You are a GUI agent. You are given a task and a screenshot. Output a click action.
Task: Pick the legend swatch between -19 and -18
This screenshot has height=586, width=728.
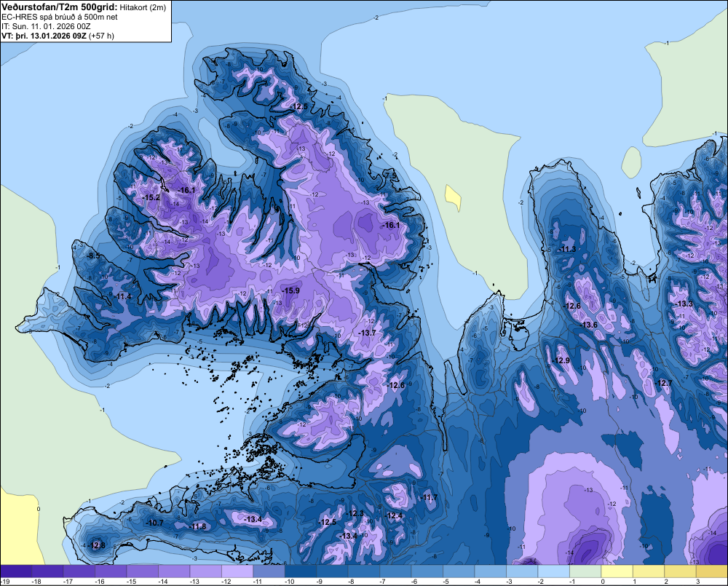(16, 571)
